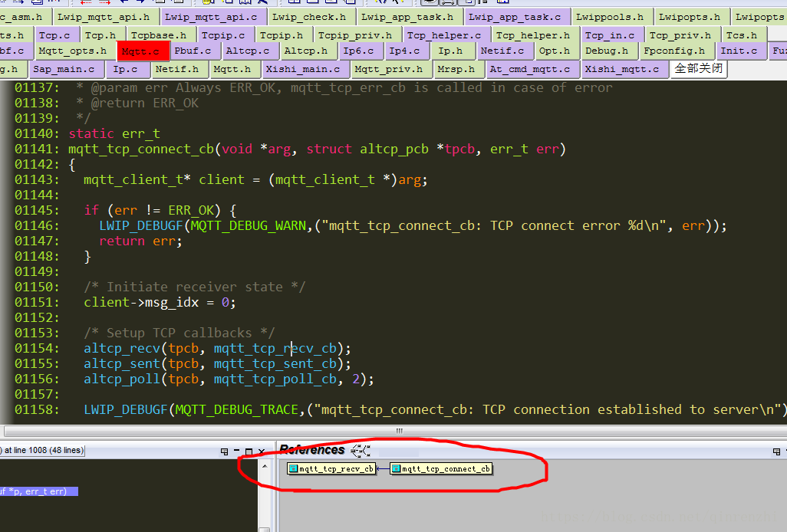787x532 pixels.
Task: Switch to Mqtt_priv.h tab
Action: pos(390,69)
